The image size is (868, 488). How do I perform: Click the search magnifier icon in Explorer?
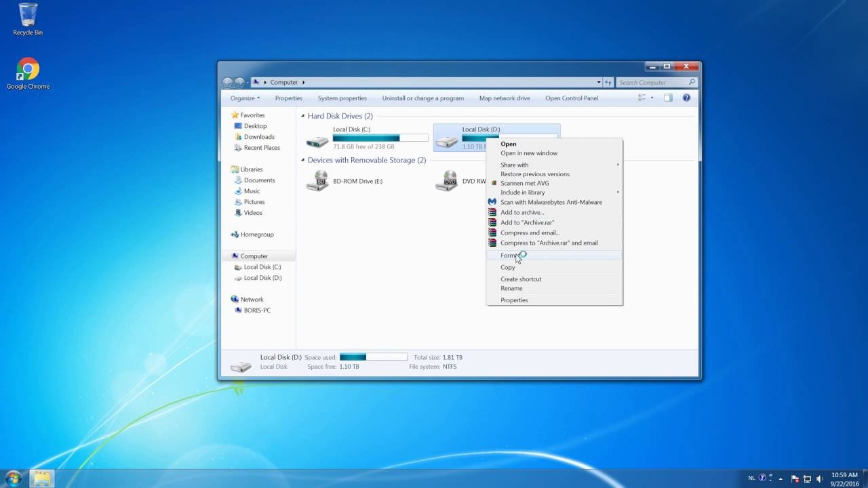[692, 82]
